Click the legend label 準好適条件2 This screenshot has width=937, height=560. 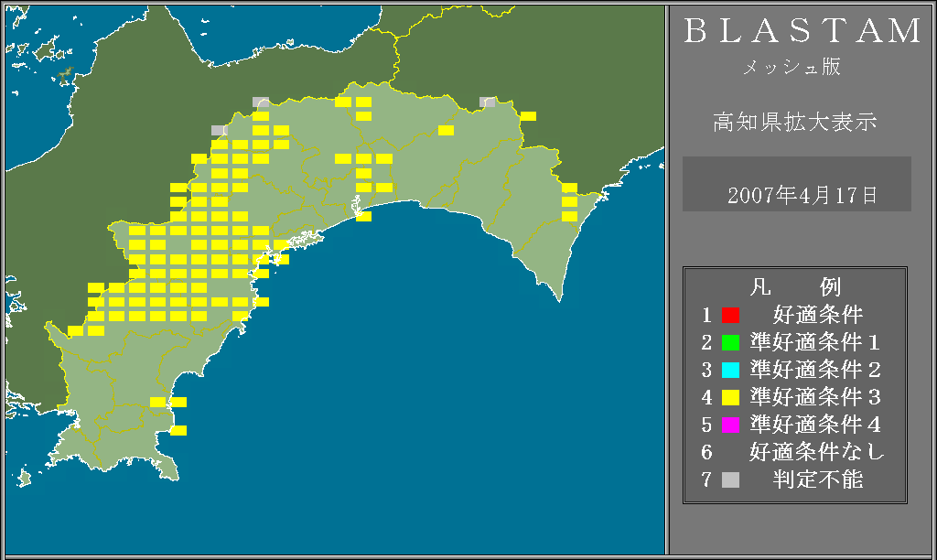pos(815,370)
